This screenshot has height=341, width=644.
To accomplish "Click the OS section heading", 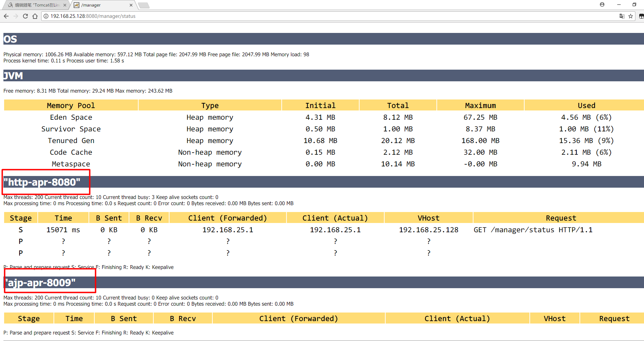I will pyautogui.click(x=10, y=39).
